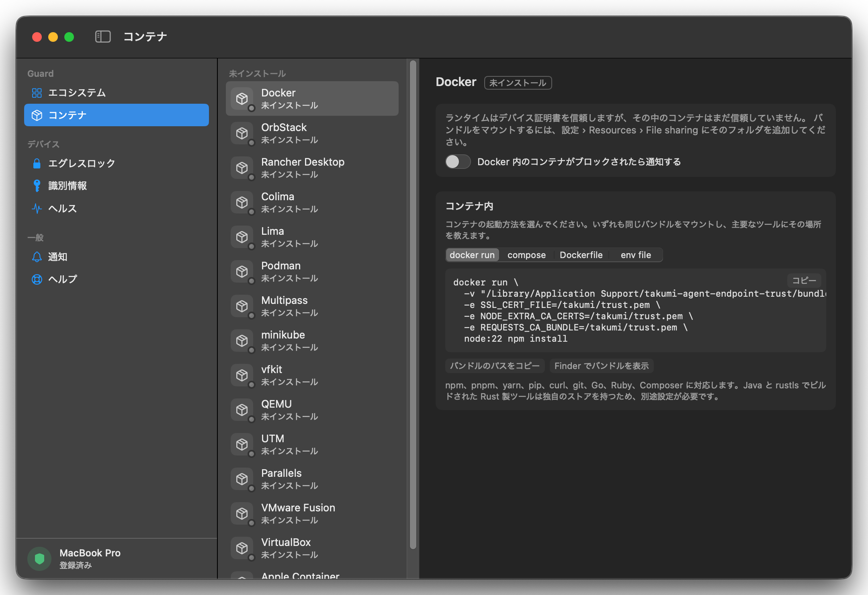The height and width of the screenshot is (595, 868).
Task: Click the OrbStack container icon
Action: (x=242, y=133)
